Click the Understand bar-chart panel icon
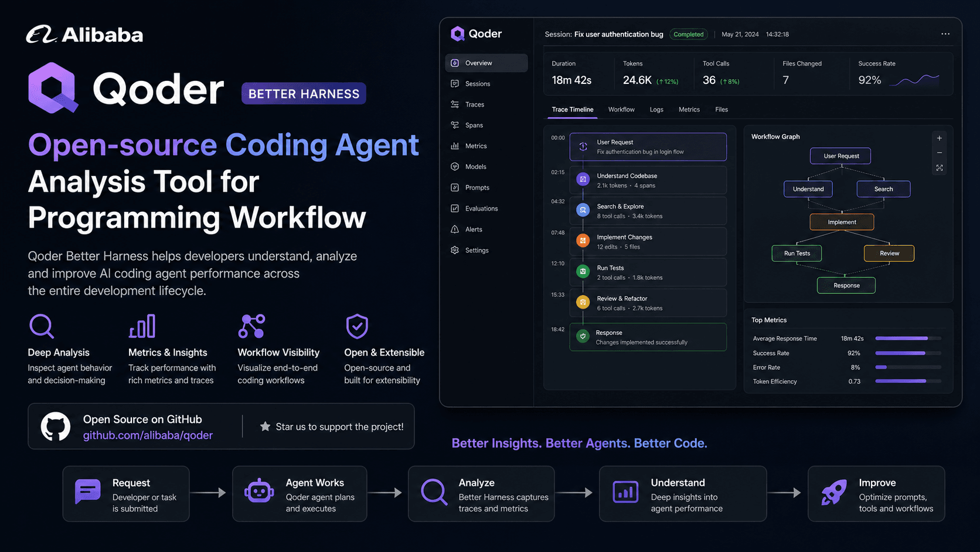 tap(625, 492)
